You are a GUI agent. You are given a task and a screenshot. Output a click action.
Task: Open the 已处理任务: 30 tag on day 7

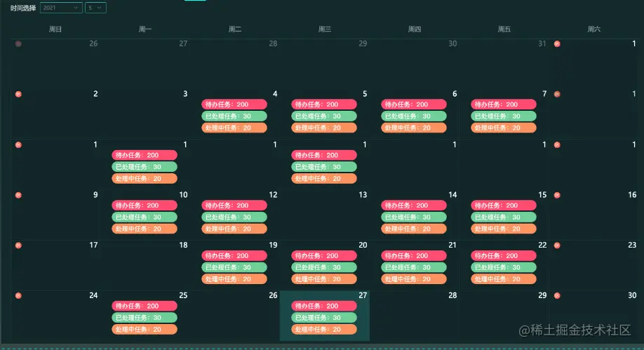point(504,116)
